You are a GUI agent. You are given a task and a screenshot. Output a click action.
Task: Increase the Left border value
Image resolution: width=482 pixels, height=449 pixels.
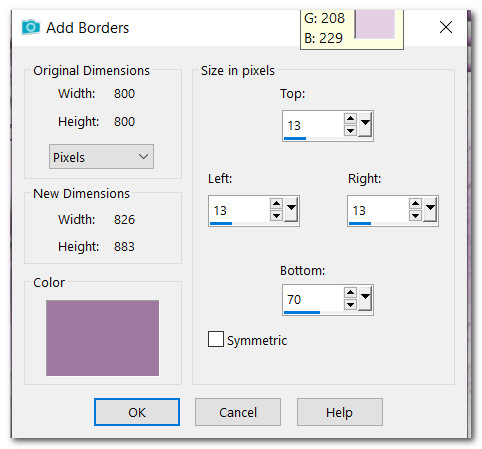click(276, 203)
